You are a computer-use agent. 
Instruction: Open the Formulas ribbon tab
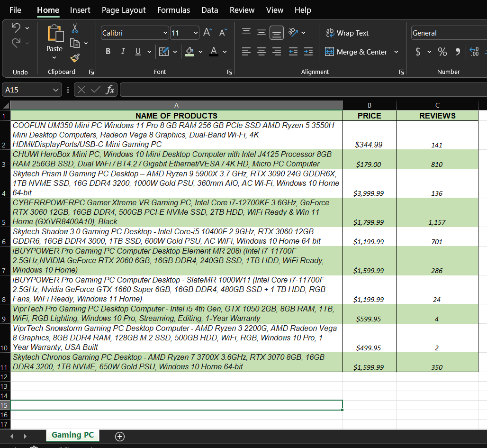(173, 10)
